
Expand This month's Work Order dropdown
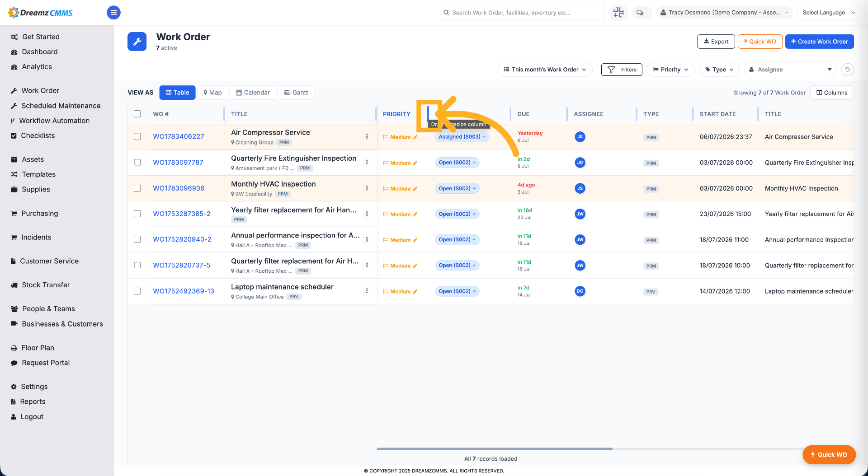[545, 70]
